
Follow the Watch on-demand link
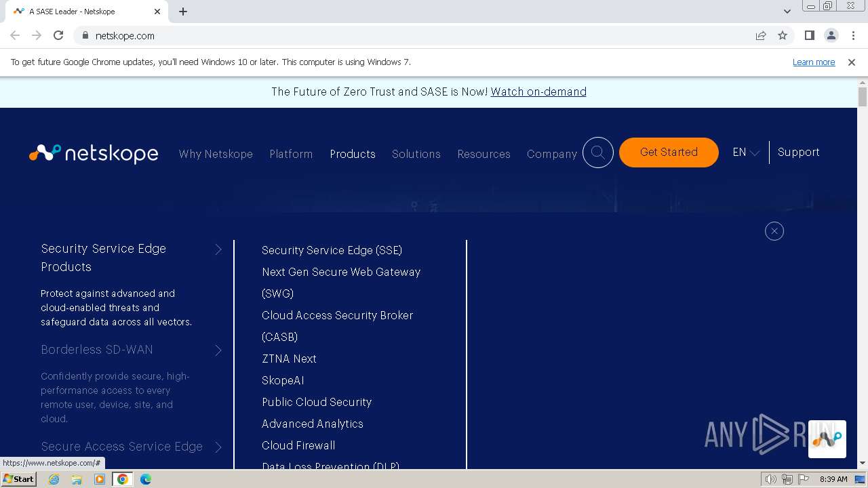pyautogui.click(x=538, y=91)
